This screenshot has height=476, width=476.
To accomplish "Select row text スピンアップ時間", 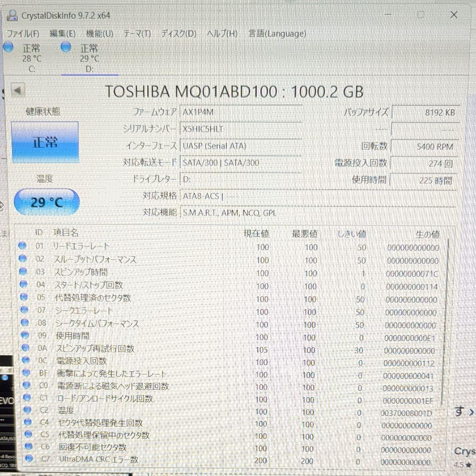I will click(x=81, y=272).
